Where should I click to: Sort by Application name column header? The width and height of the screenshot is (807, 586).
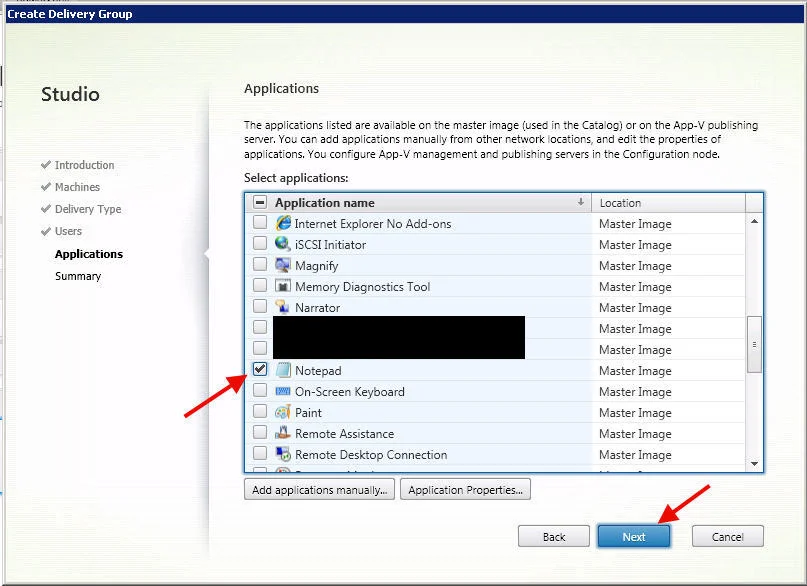(x=430, y=203)
